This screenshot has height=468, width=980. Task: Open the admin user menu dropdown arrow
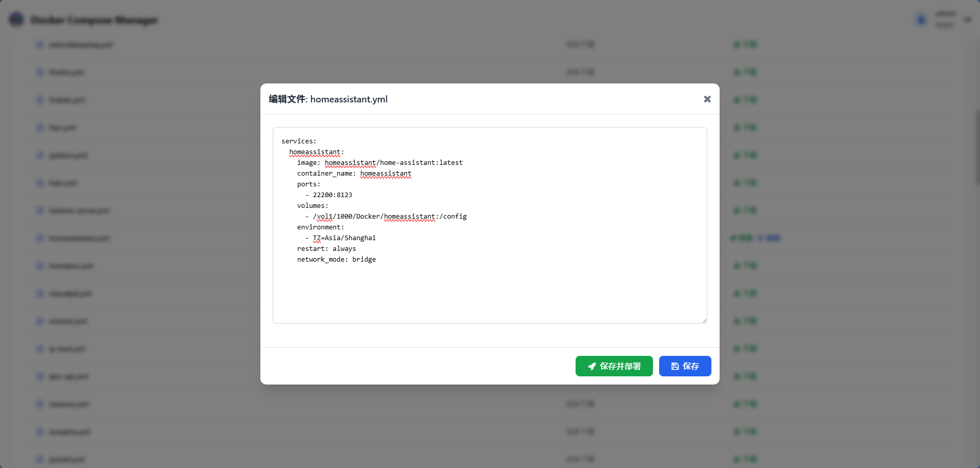(x=968, y=20)
